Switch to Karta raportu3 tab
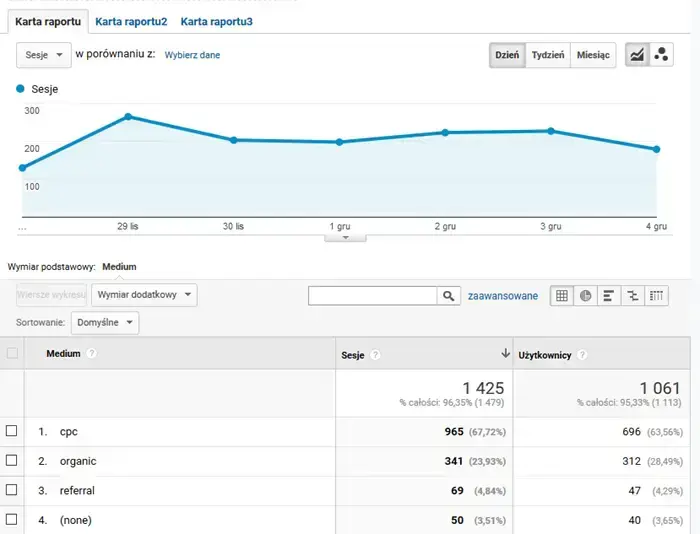Screen dimensions: 700x534 [216, 21]
